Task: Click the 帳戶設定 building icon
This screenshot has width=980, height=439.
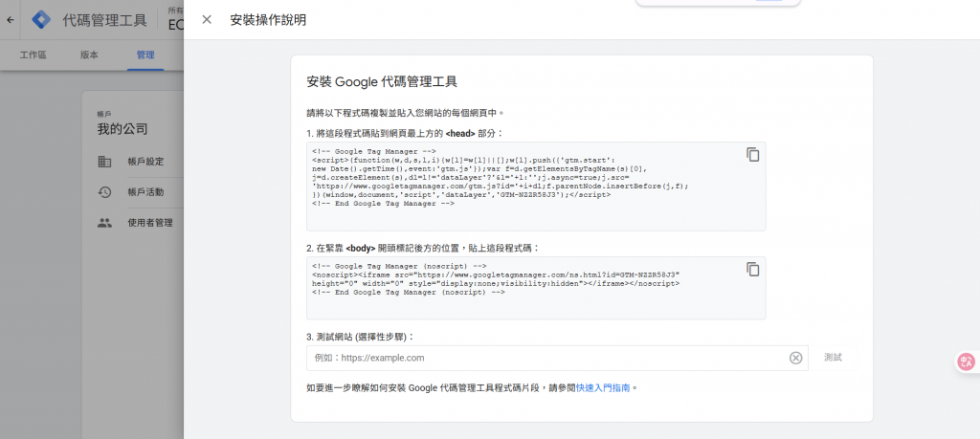Action: click(105, 162)
